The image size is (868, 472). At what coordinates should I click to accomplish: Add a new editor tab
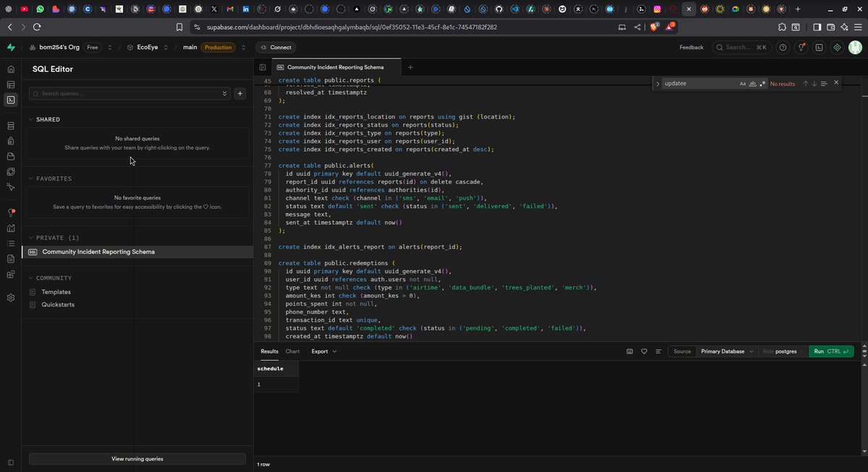tap(410, 67)
